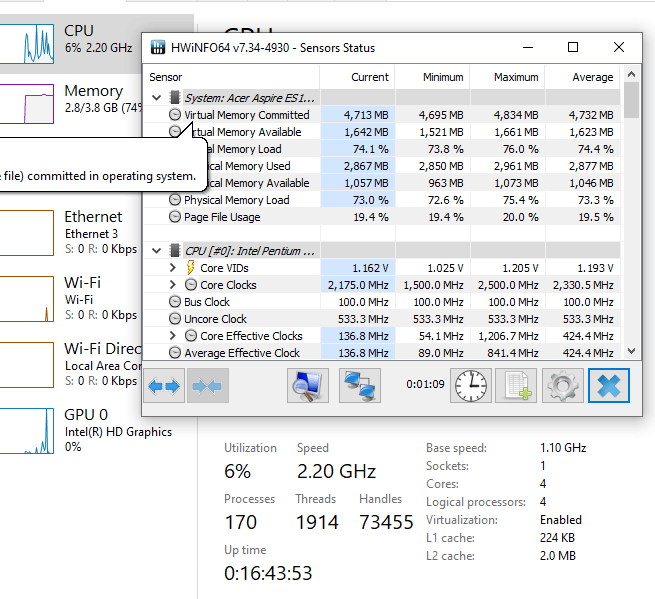Click the 1.162 V current value cell
The image size is (655, 599).
click(x=358, y=268)
